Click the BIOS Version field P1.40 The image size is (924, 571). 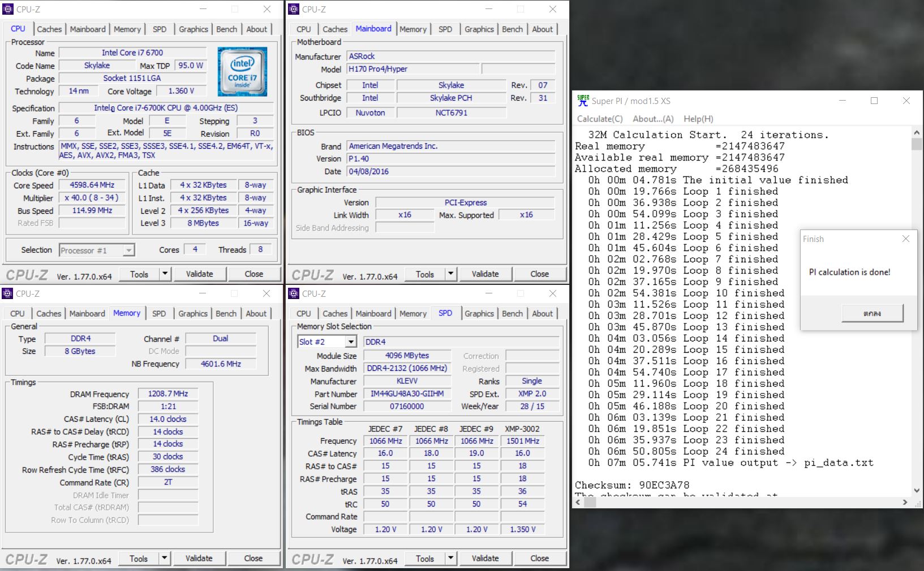[450, 159]
